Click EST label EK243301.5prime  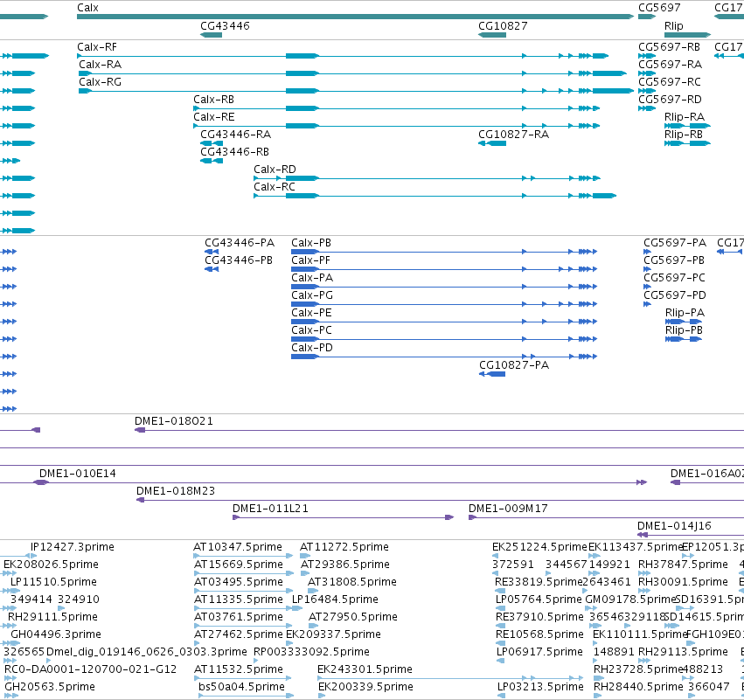point(365,669)
